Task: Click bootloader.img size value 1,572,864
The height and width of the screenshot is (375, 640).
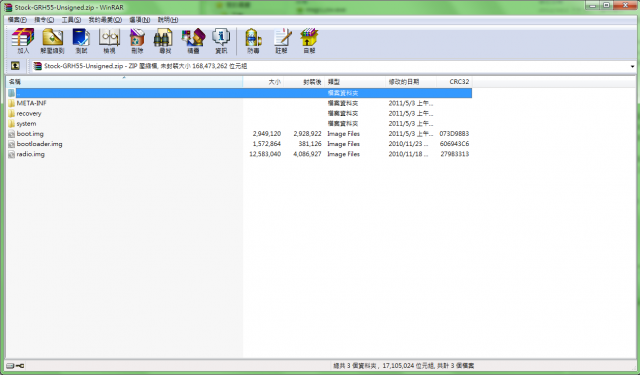Action: point(267,144)
